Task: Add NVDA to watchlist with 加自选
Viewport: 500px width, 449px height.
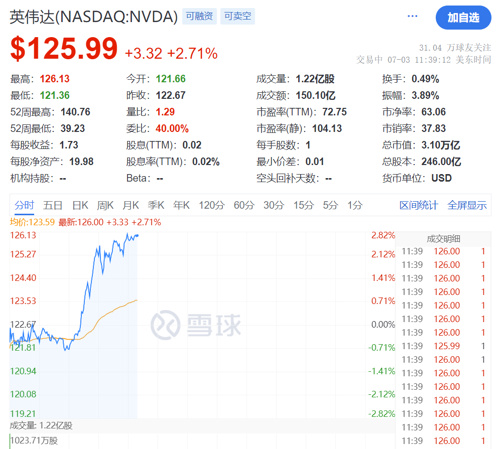Action: click(x=463, y=17)
